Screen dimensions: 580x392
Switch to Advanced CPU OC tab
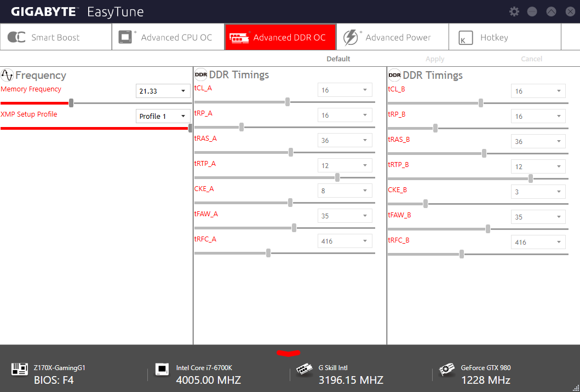(x=168, y=37)
